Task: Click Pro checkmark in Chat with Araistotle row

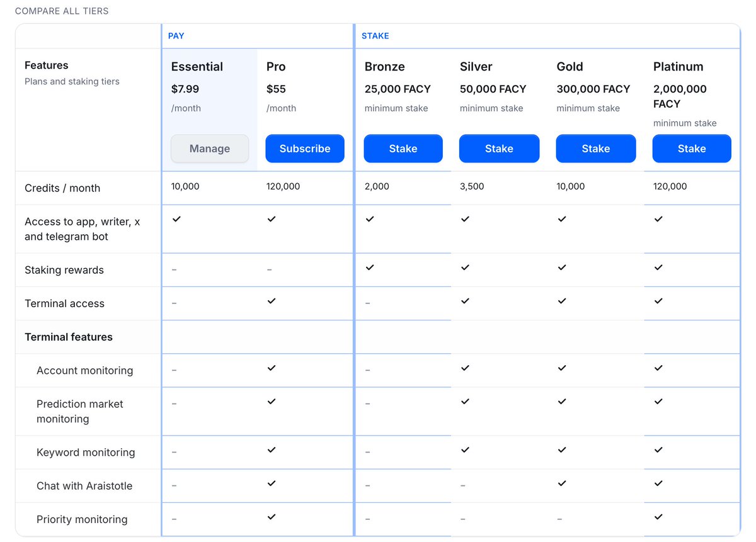Action: coord(272,483)
